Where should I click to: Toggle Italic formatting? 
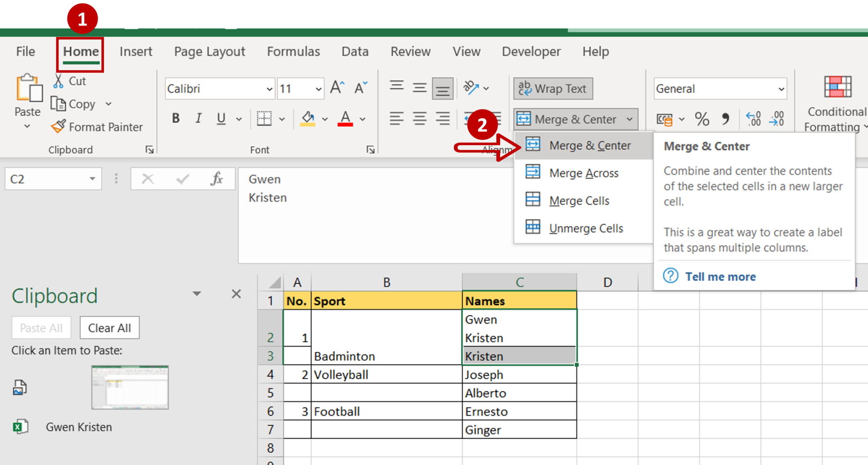click(x=198, y=119)
